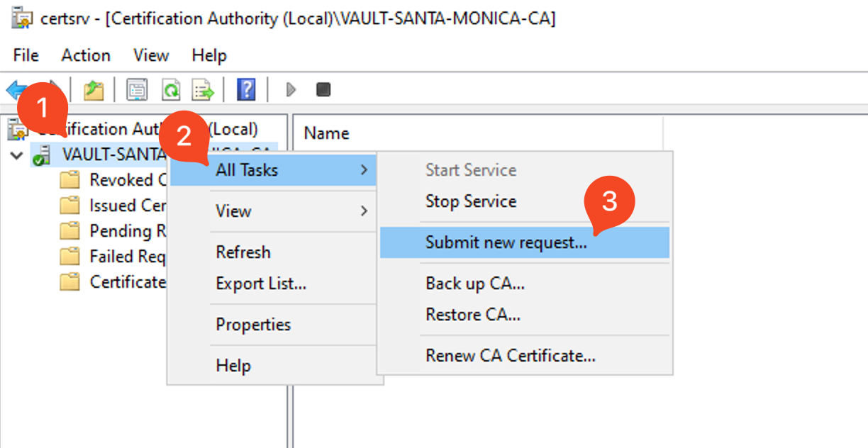The width and height of the screenshot is (868, 448).
Task: Click the blue Back arrow in toolbar
Action: click(16, 90)
